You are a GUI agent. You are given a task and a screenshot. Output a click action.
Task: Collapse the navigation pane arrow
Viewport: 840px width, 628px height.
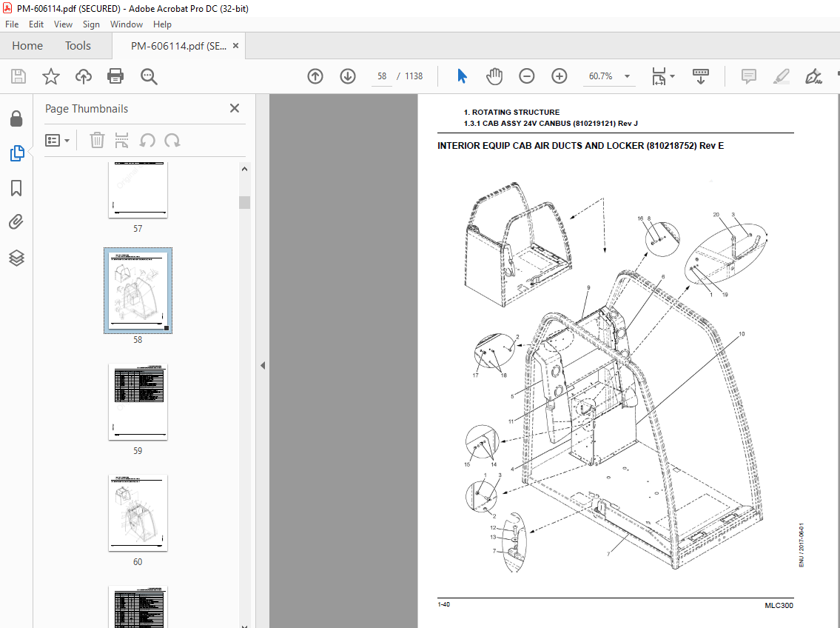(263, 365)
